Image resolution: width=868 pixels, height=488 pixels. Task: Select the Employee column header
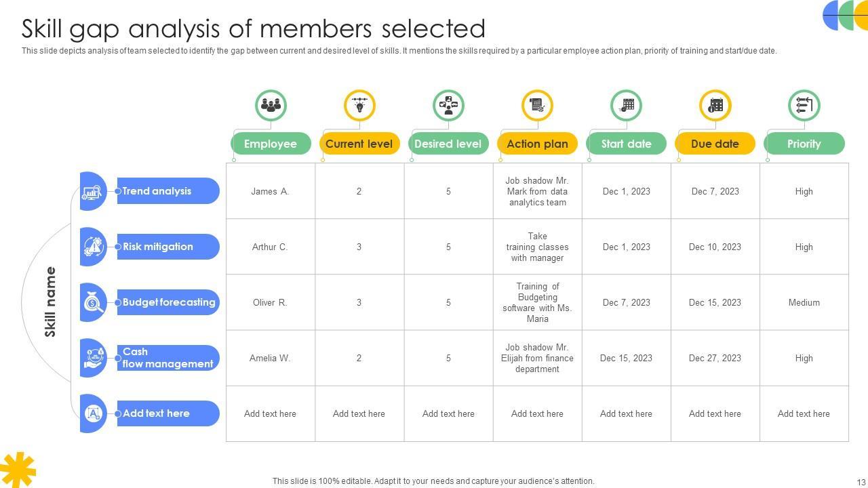(x=271, y=144)
